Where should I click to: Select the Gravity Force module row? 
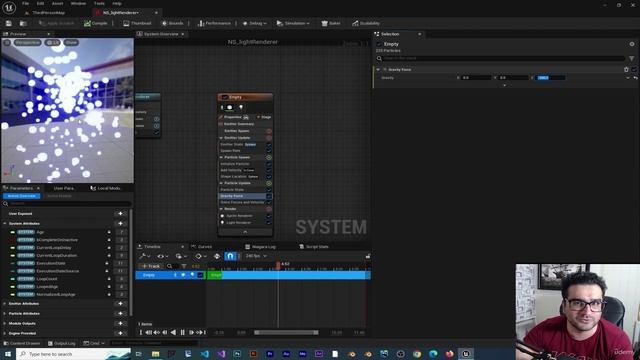point(243,196)
